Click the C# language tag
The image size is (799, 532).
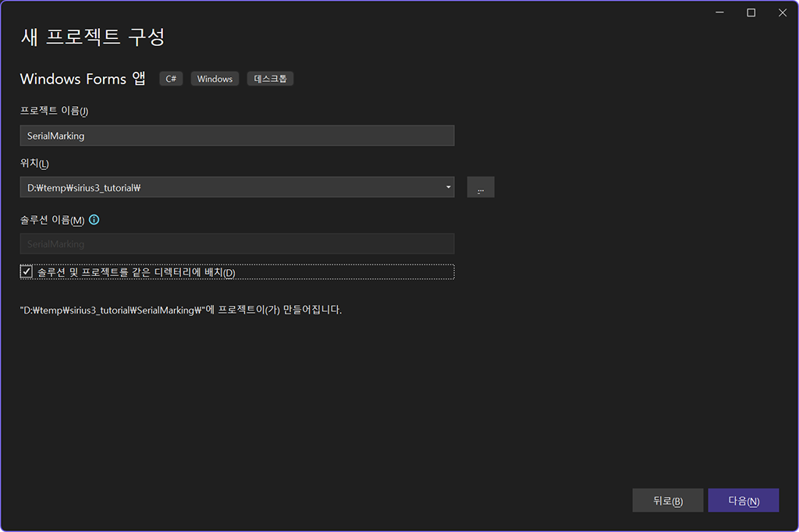pos(171,79)
